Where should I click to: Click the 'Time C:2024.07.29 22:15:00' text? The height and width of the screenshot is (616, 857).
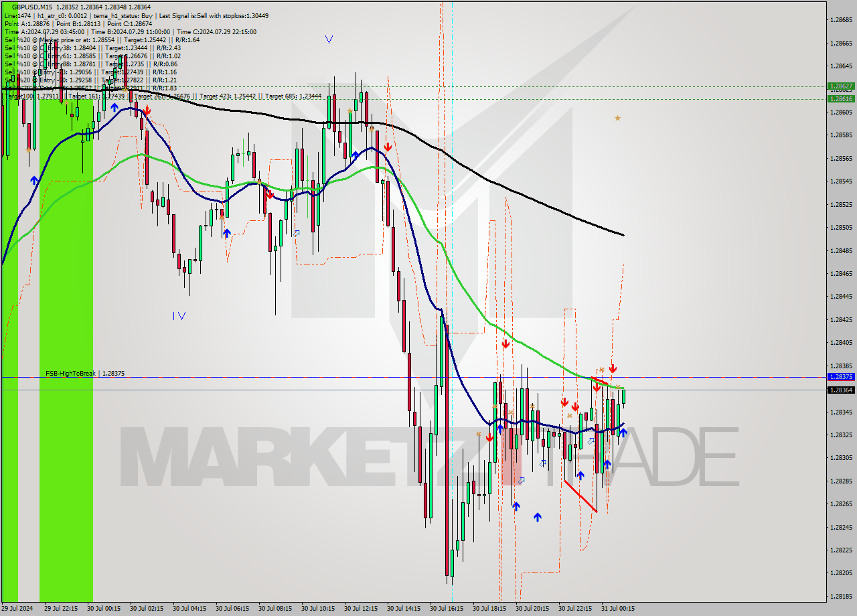point(215,31)
